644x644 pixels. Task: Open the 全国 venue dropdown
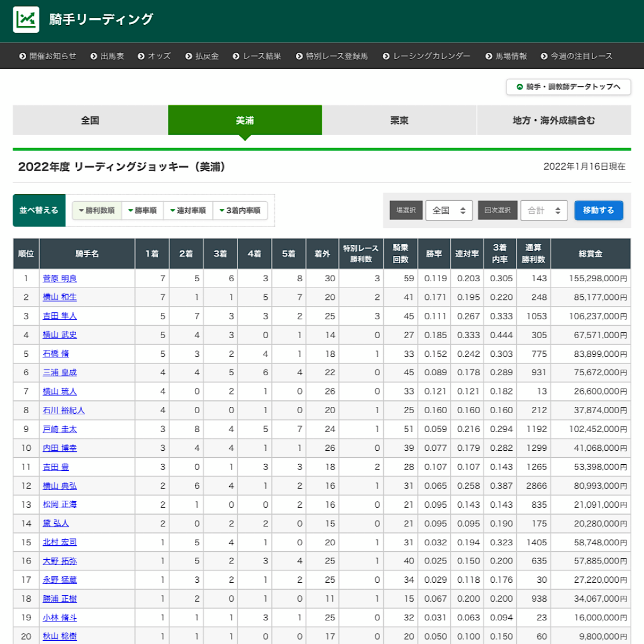click(x=449, y=210)
